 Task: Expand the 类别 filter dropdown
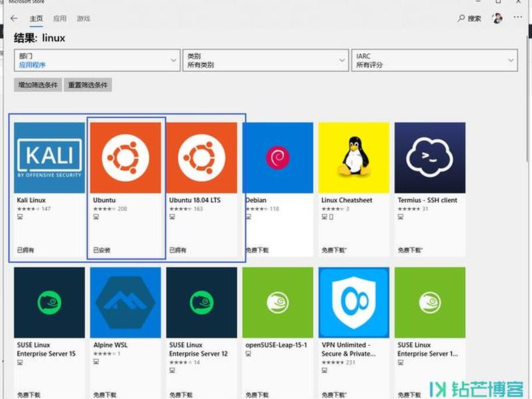pyautogui.click(x=265, y=61)
